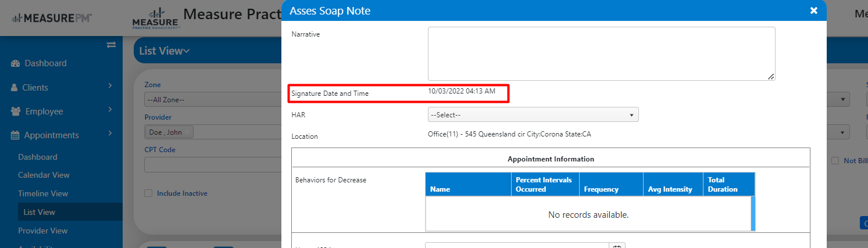Expand Appointments using its chevron arrow

pyautogui.click(x=110, y=135)
